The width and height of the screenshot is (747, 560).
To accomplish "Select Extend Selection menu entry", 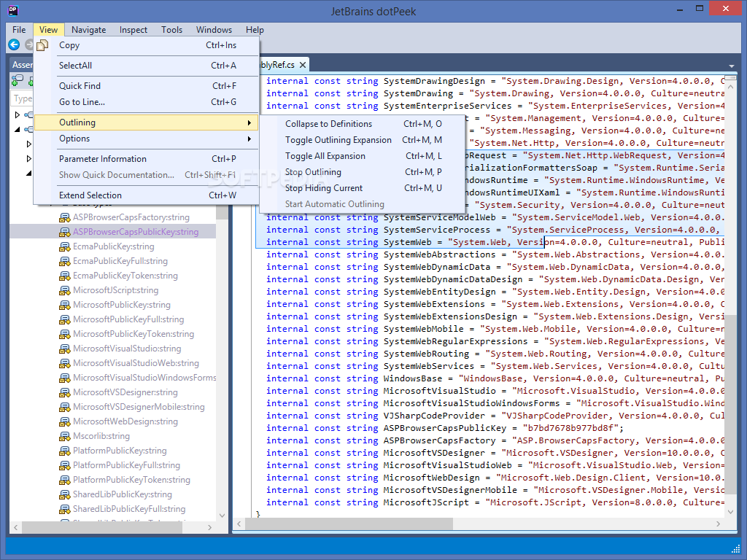I will click(147, 195).
